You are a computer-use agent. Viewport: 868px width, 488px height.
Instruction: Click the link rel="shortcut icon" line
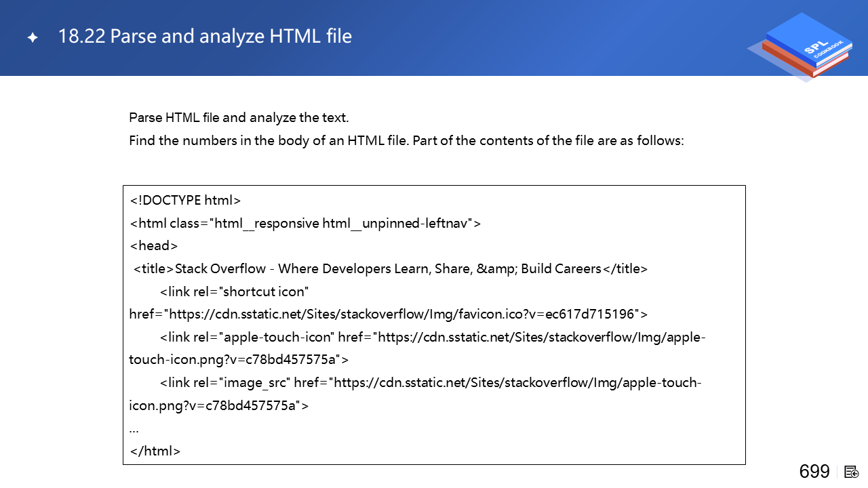pyautogui.click(x=235, y=292)
